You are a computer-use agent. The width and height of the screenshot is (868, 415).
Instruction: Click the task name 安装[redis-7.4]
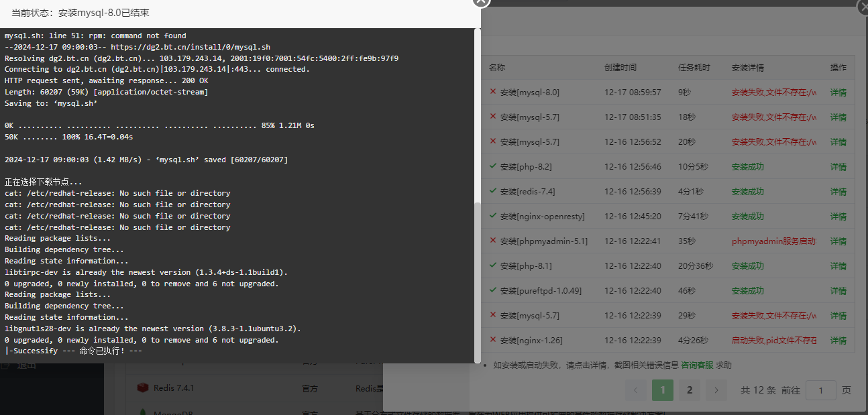(x=528, y=192)
